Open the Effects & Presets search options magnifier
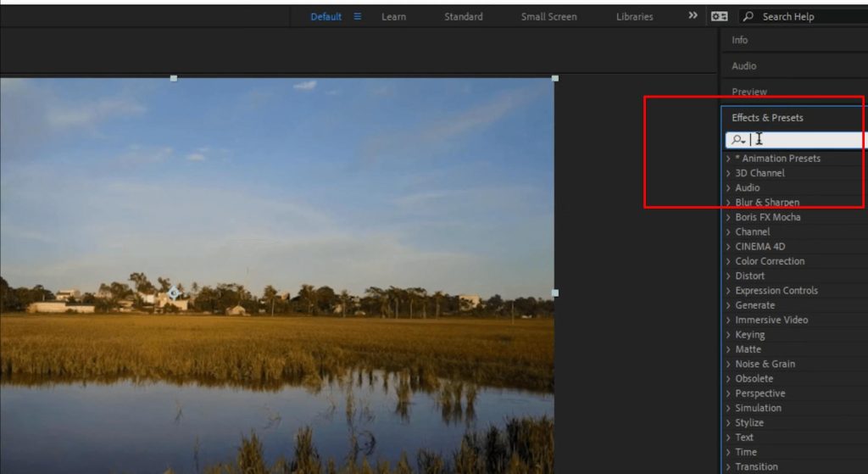The height and width of the screenshot is (474, 868). click(738, 140)
